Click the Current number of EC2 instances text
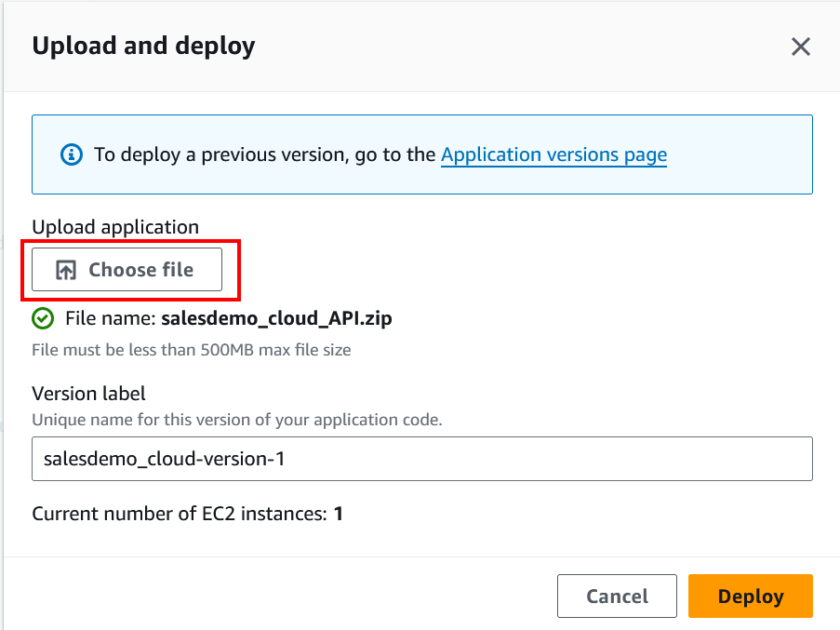This screenshot has height=630, width=840. click(186, 514)
